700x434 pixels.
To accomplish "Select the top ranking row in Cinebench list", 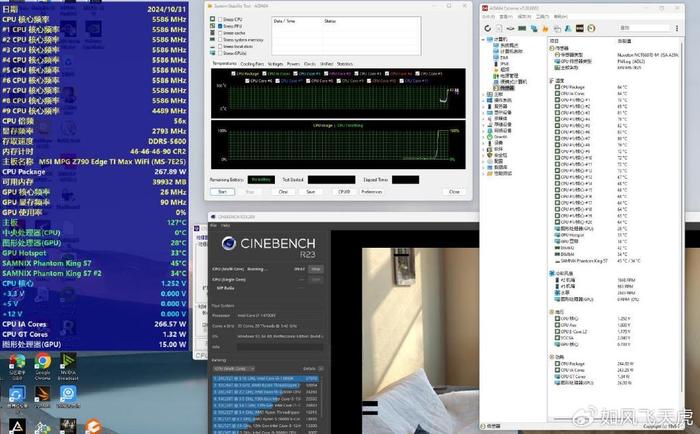I will tap(266, 379).
